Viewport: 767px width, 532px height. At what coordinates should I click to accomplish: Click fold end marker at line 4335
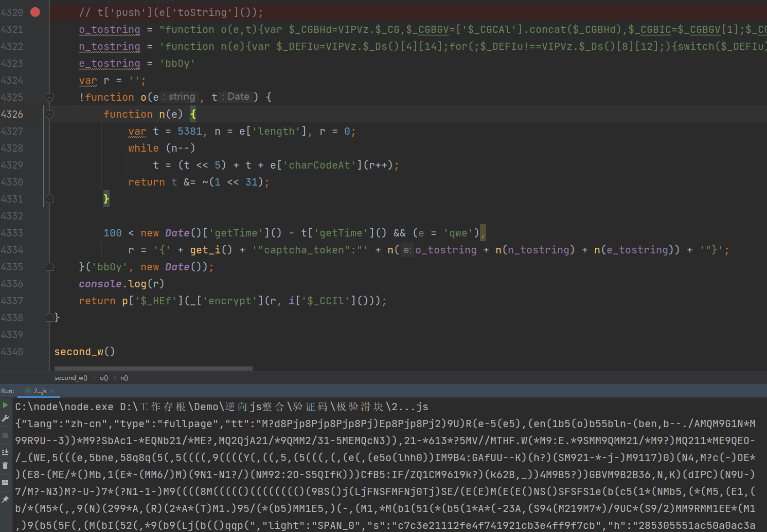[49, 267]
